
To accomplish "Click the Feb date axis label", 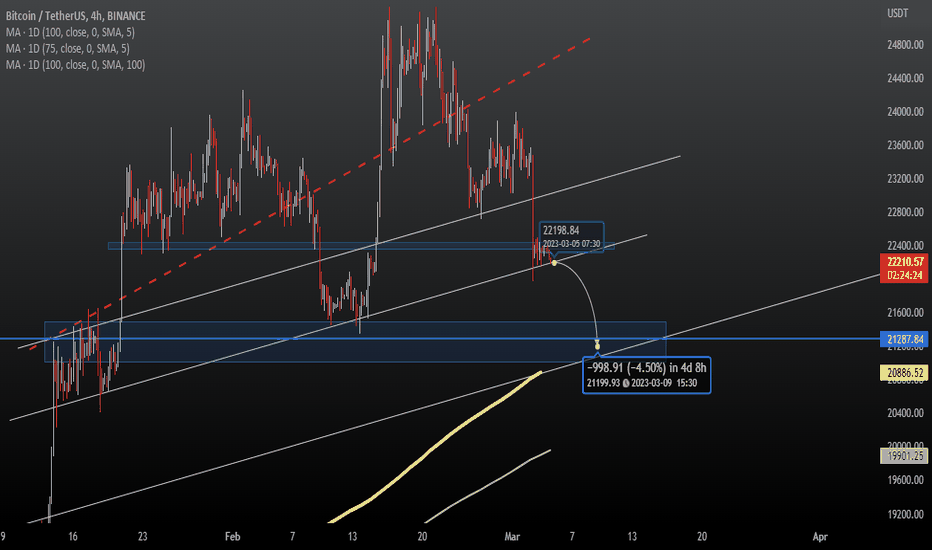I will coord(232,536).
